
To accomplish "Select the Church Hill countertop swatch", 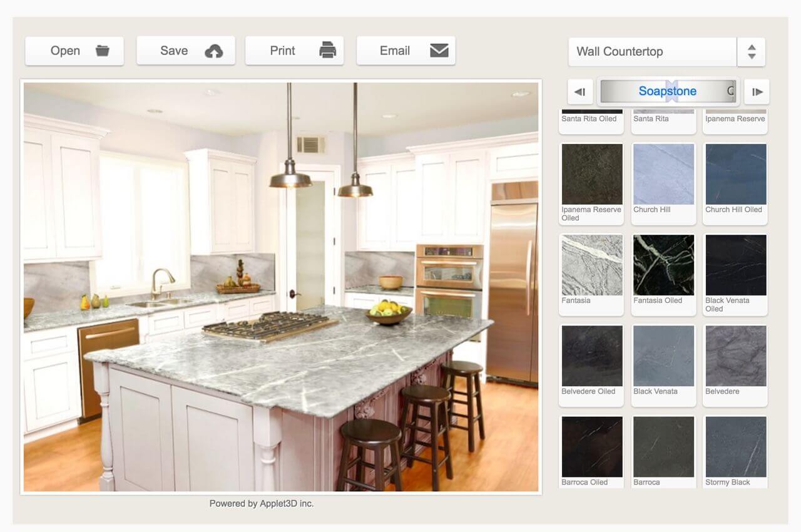I will click(663, 173).
